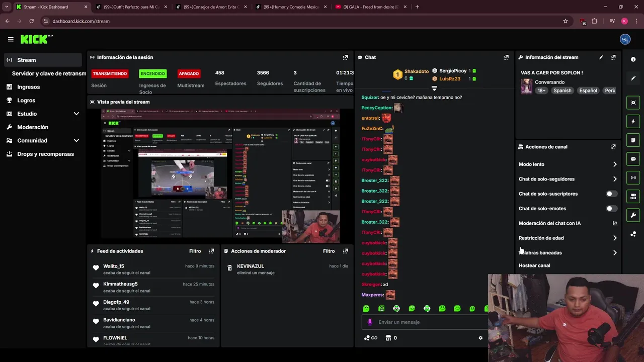This screenshot has width=644, height=362.
Task: Click the 18+ tag chip
Action: (541, 90)
